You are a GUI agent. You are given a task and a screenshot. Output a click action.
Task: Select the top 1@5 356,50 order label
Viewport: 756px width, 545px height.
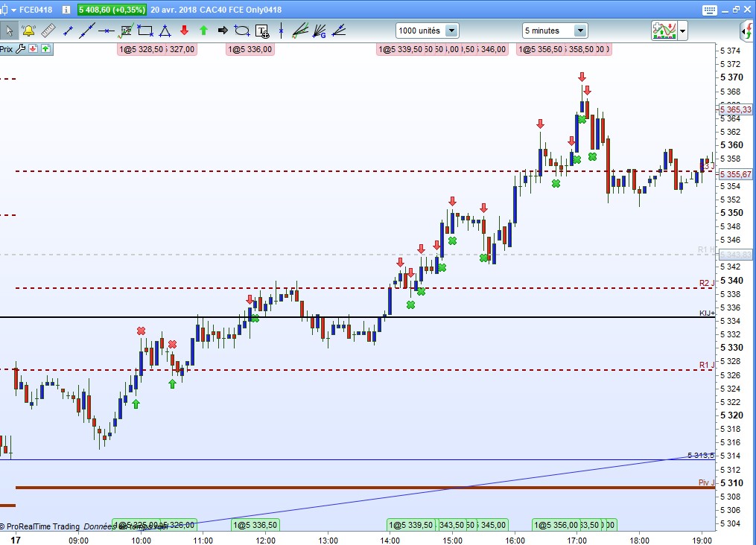(x=540, y=49)
